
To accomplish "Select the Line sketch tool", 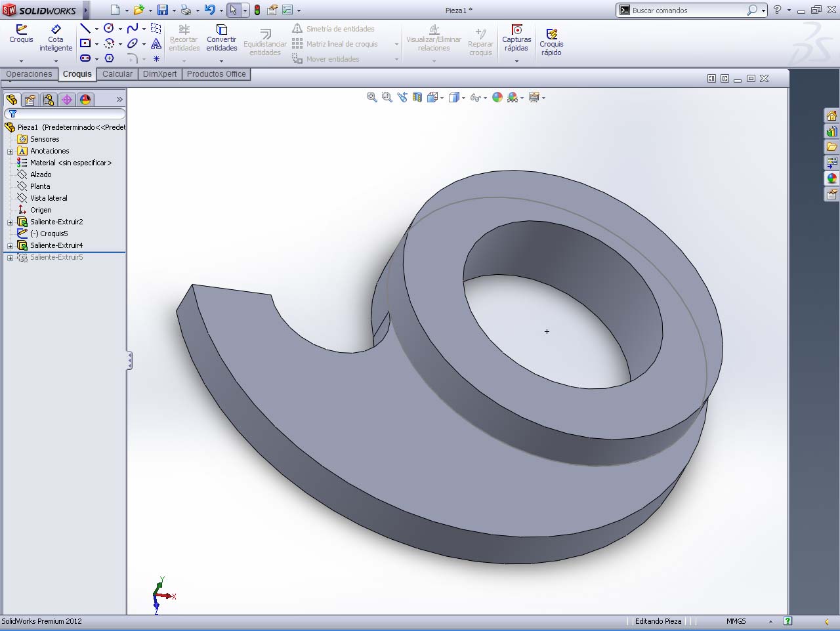I will tap(85, 28).
